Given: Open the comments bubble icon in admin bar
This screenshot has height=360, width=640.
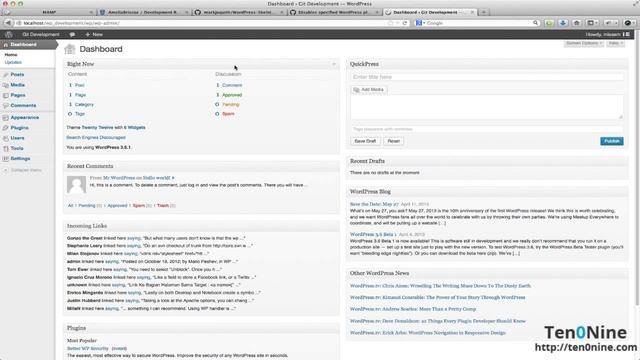Looking at the screenshot, I should [x=72, y=35].
